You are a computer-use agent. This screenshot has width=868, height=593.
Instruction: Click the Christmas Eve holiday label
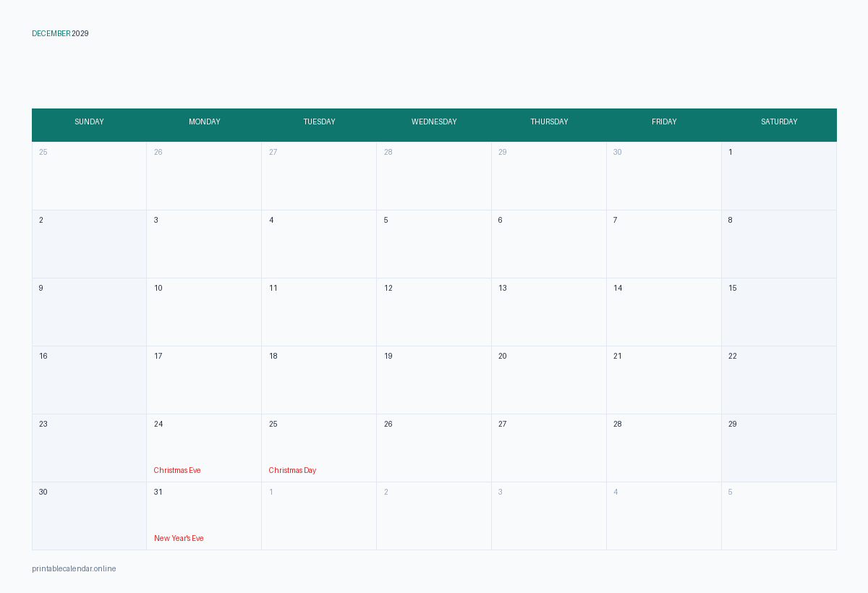point(177,470)
